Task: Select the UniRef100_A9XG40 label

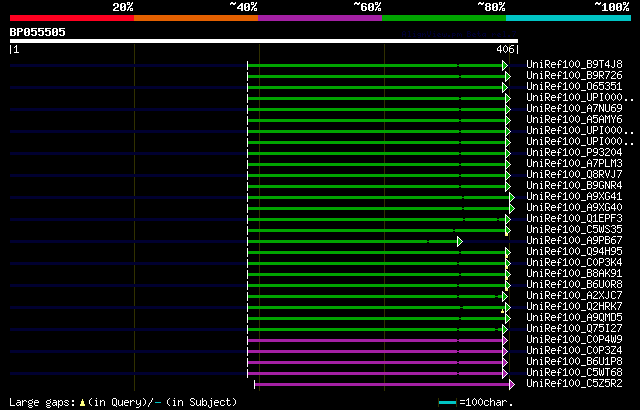Action: pos(574,207)
